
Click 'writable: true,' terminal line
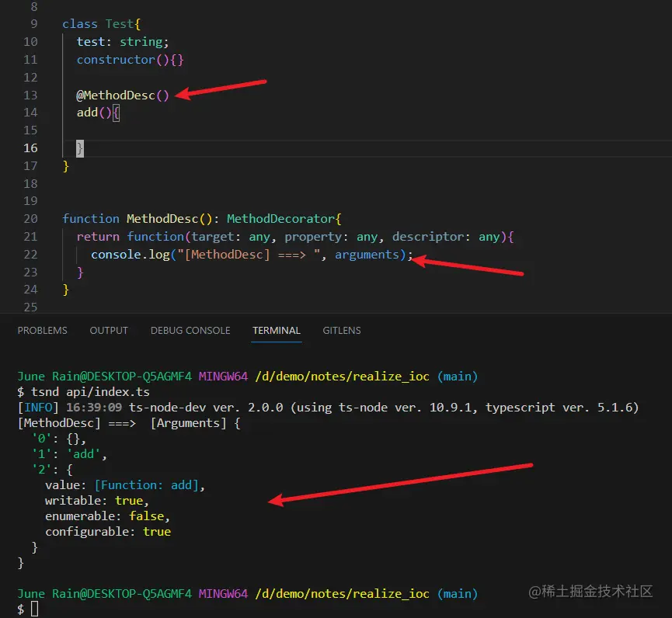click(97, 501)
